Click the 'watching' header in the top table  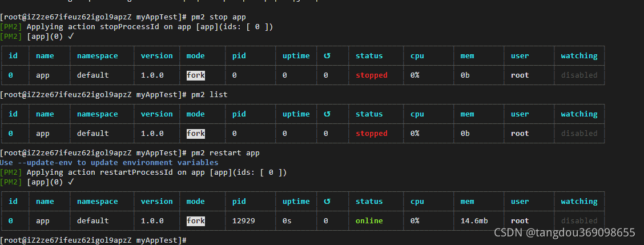(x=579, y=56)
